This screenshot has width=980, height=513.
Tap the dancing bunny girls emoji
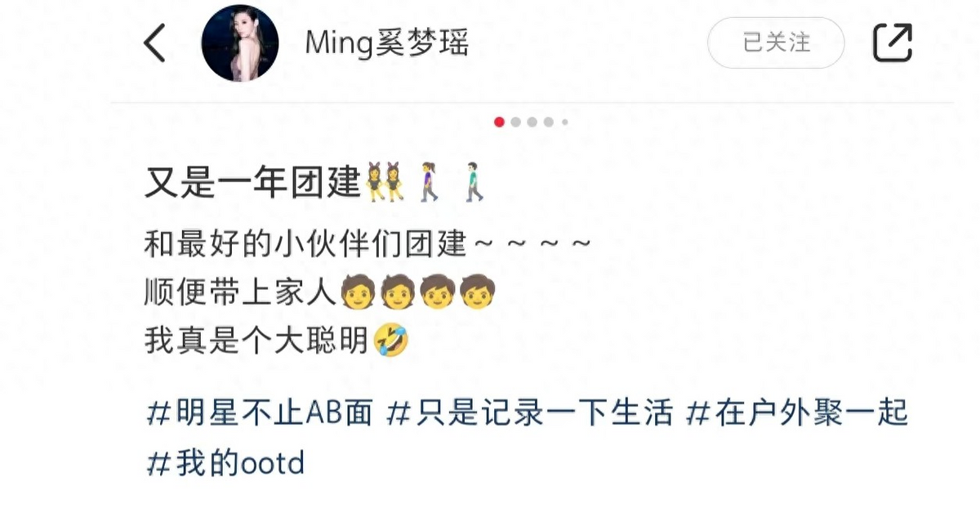coord(385,181)
